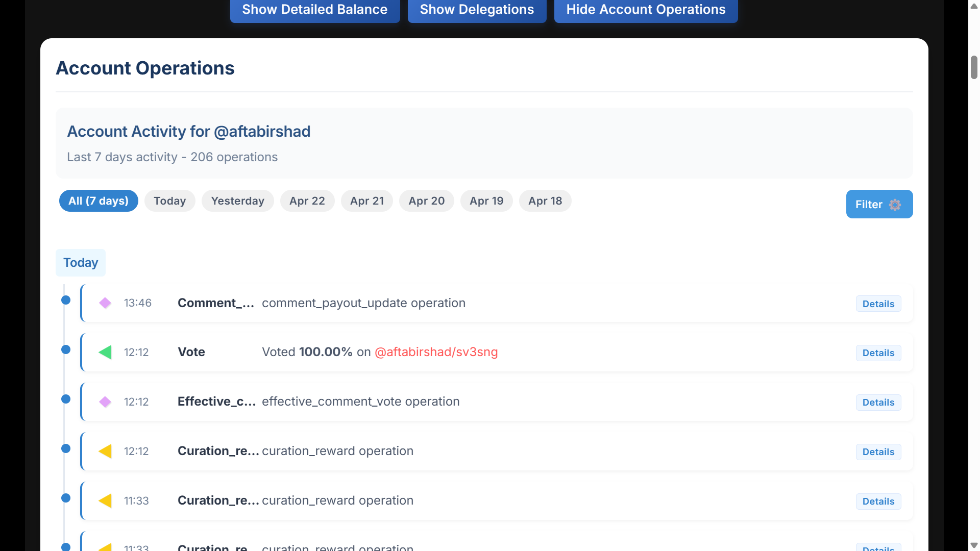Select the Apr 21 date tab
This screenshot has height=551, width=980.
pyautogui.click(x=366, y=201)
